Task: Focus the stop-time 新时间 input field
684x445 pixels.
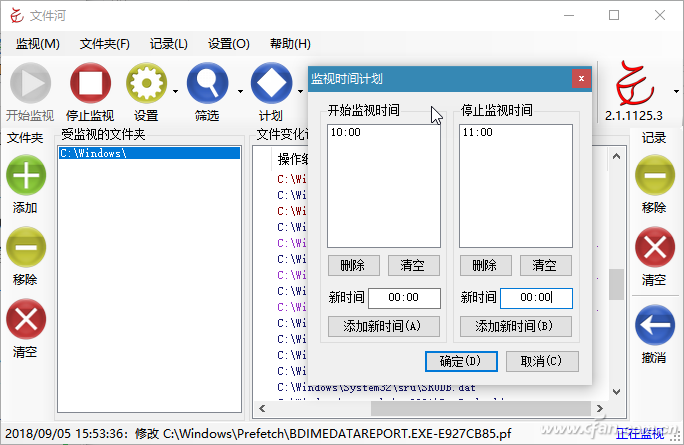Action: click(536, 298)
